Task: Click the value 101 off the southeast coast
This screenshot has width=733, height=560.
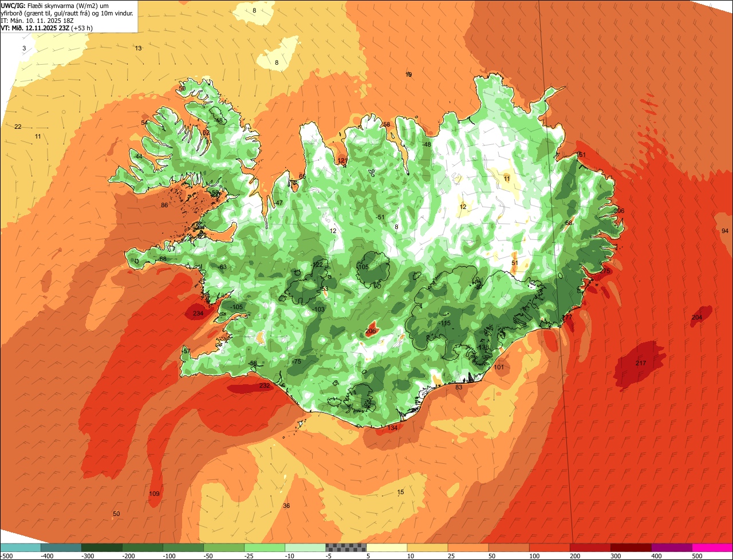Action: coord(499,368)
